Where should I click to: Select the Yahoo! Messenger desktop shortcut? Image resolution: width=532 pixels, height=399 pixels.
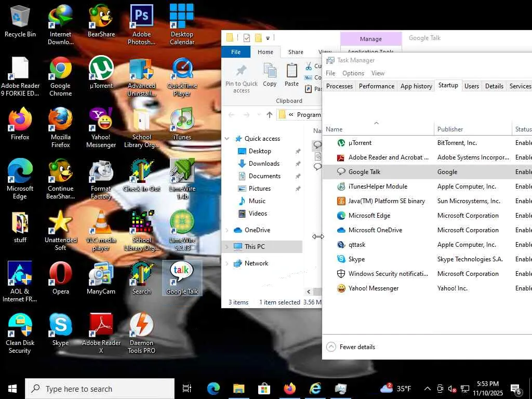tap(101, 128)
